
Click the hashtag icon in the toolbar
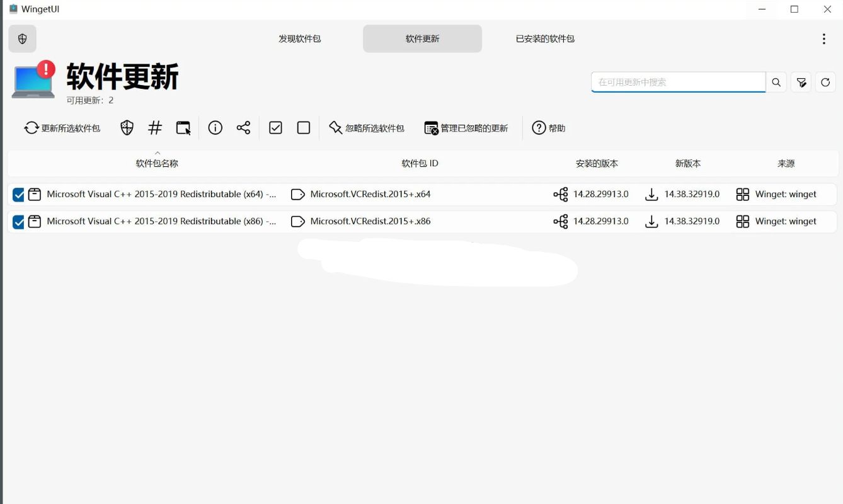coord(155,127)
